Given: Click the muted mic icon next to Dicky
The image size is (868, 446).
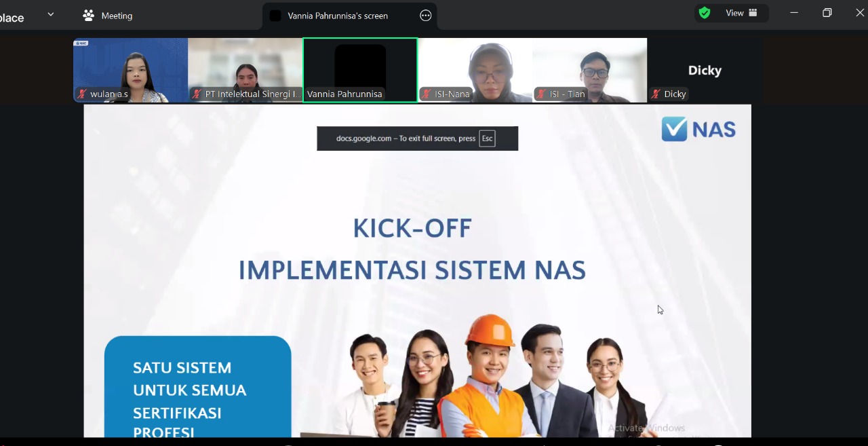Looking at the screenshot, I should (656, 94).
